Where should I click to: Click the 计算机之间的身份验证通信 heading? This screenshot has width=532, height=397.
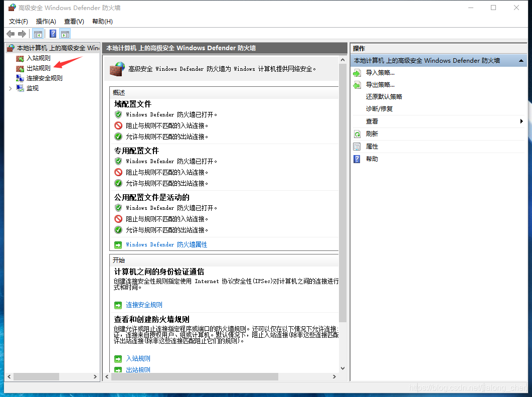pyautogui.click(x=159, y=272)
